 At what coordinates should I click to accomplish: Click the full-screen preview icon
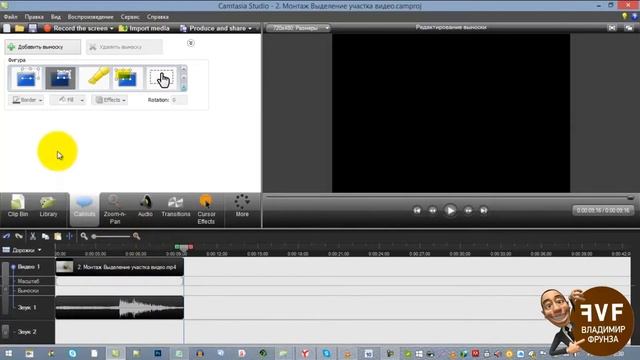(x=612, y=28)
